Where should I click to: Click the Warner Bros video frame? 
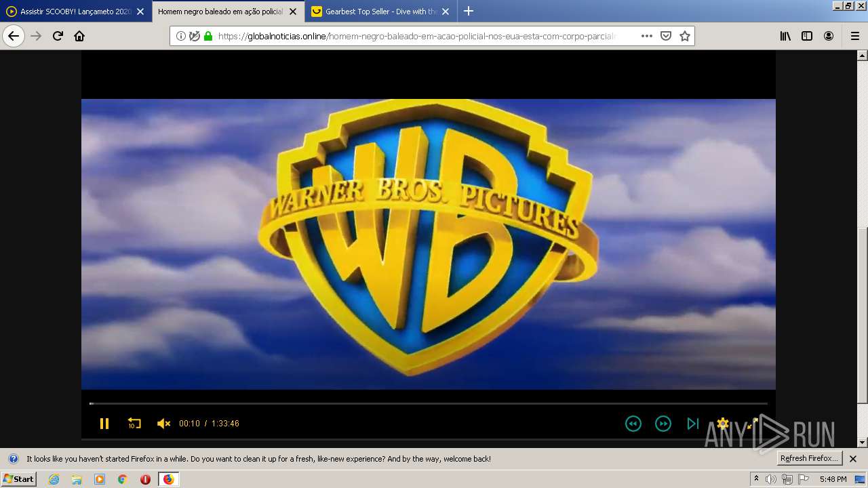coord(429,244)
